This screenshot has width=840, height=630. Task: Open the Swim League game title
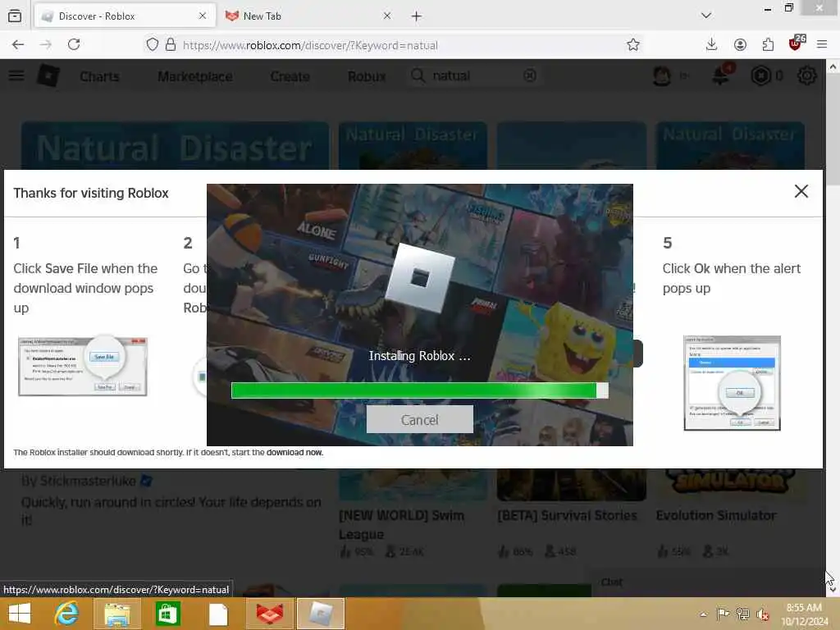tap(401, 524)
